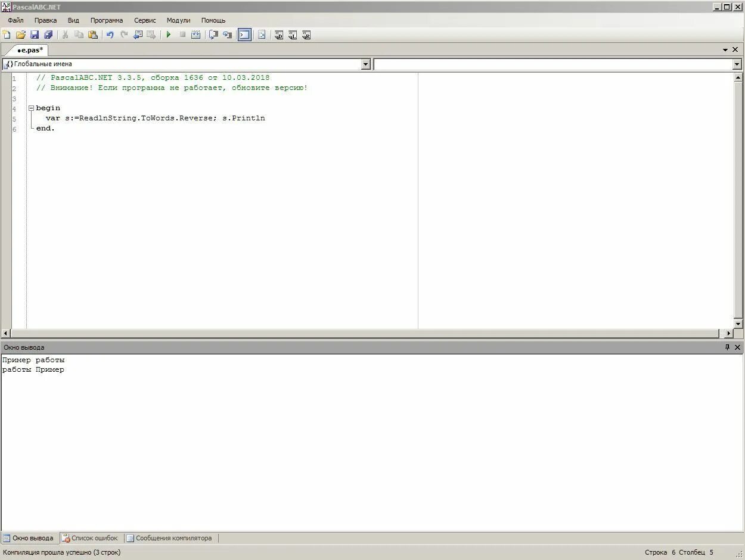Click the compilation success status message
This screenshot has width=745, height=560.
pos(61,553)
